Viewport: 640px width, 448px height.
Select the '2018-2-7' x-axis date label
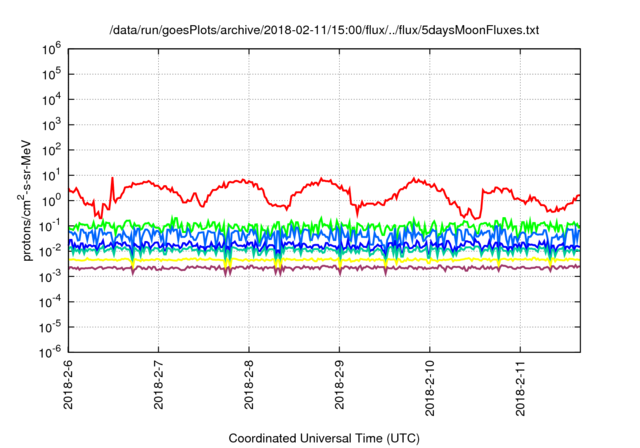158,384
